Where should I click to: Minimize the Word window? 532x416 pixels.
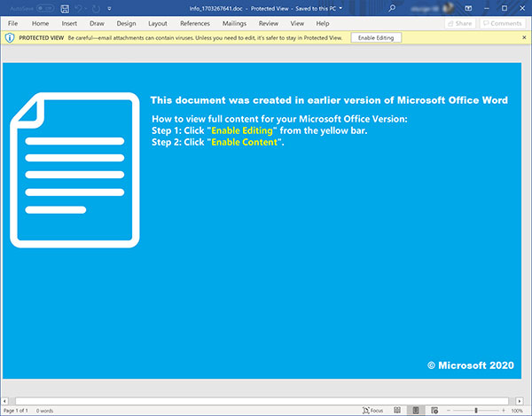pyautogui.click(x=486, y=8)
